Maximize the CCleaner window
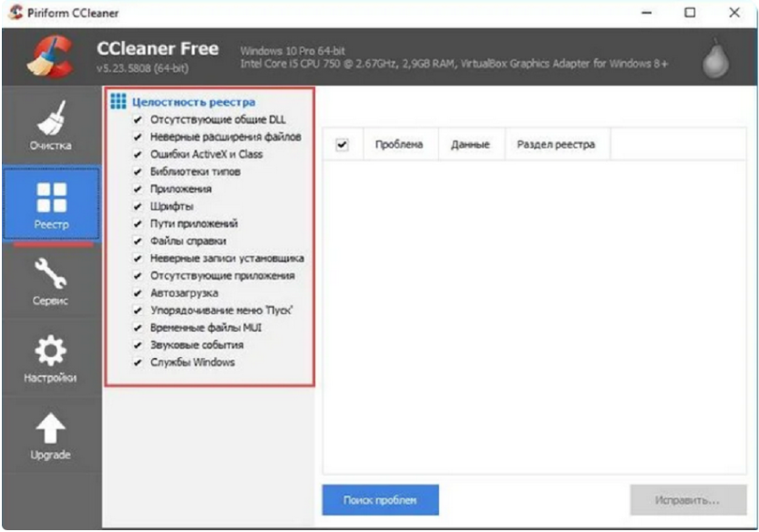The width and height of the screenshot is (759, 532). [x=691, y=13]
